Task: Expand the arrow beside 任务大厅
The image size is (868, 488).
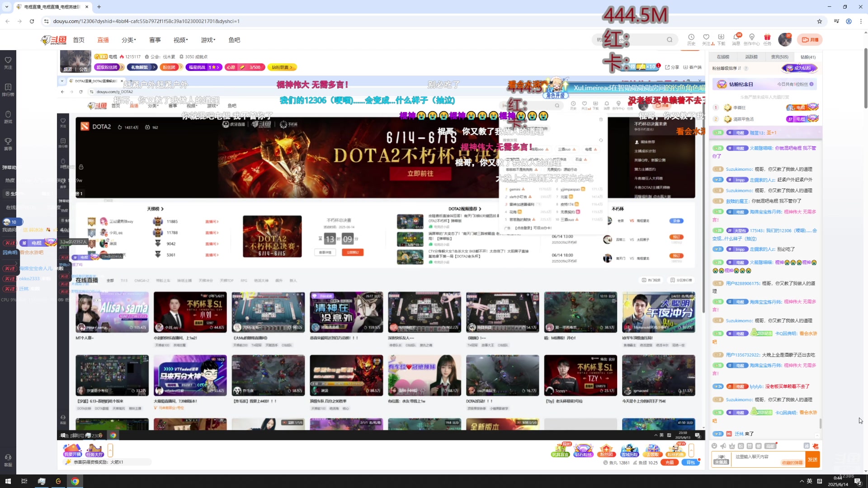Action: coord(110,450)
